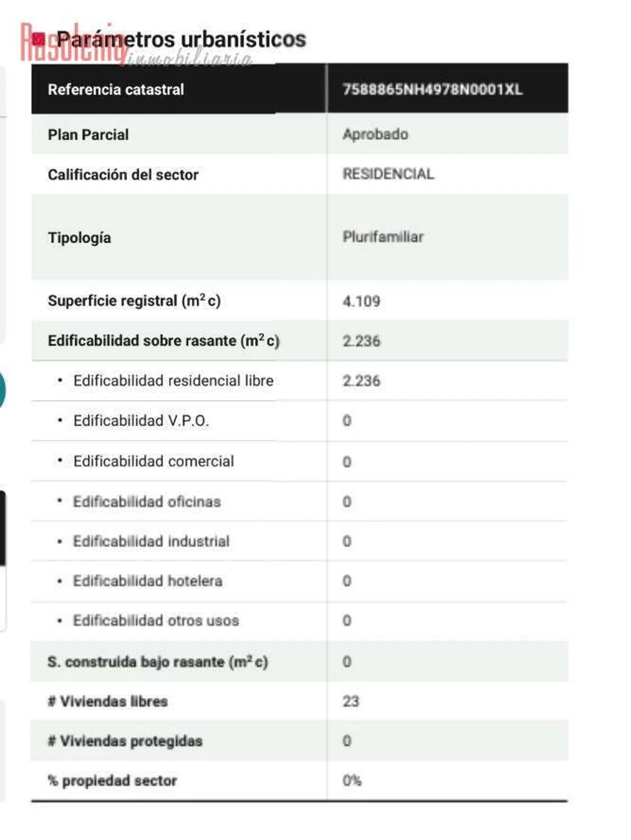Click 'Edificabilidad residencial libre' list item

click(x=173, y=381)
